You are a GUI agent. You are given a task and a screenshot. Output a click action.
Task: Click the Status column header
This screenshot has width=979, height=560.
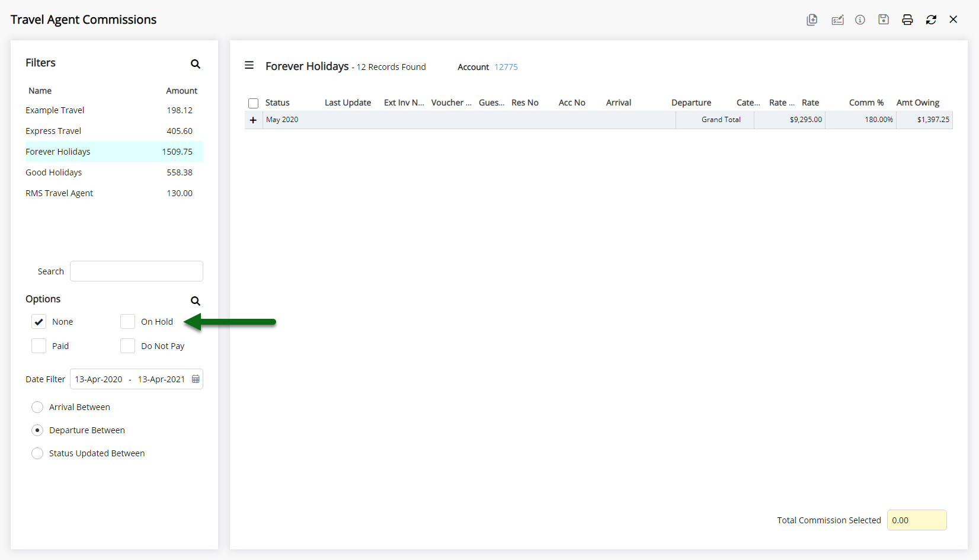pyautogui.click(x=277, y=103)
